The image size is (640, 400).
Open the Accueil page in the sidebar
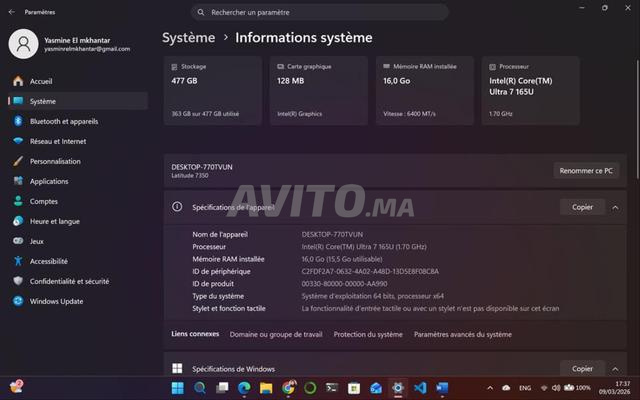[40, 81]
